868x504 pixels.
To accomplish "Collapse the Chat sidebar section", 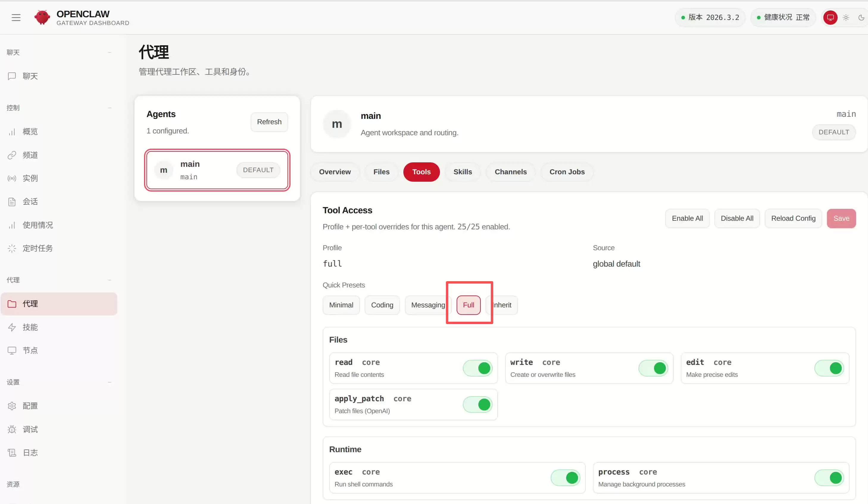I will (110, 52).
